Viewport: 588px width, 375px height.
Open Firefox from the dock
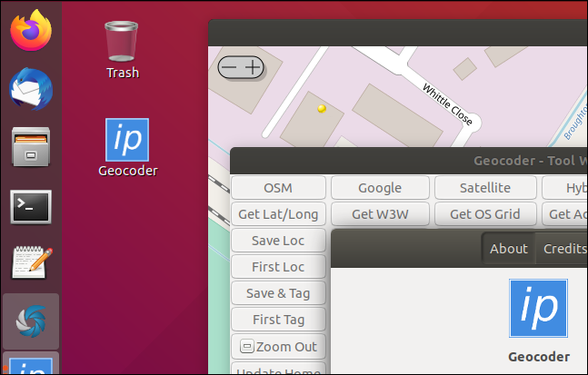(x=31, y=30)
